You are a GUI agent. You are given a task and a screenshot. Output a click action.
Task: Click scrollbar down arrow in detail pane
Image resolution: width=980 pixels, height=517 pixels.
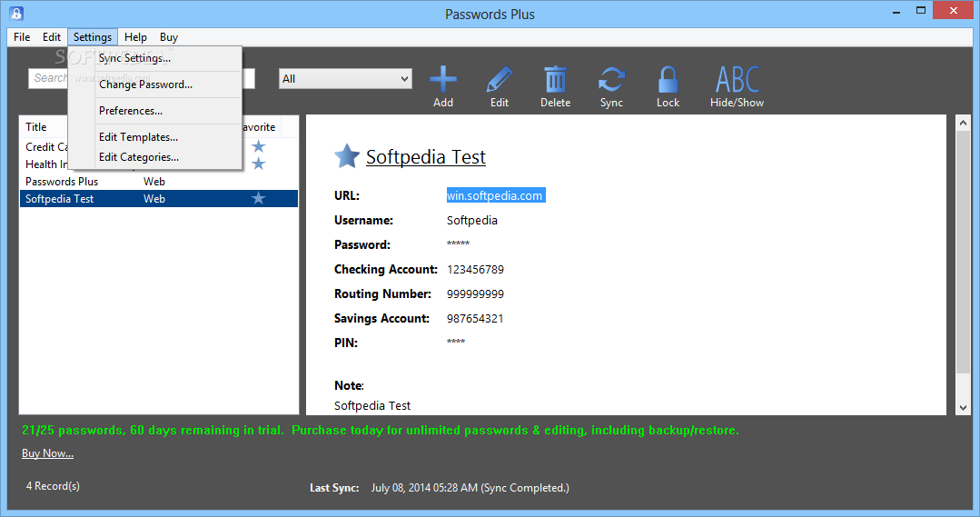(963, 408)
